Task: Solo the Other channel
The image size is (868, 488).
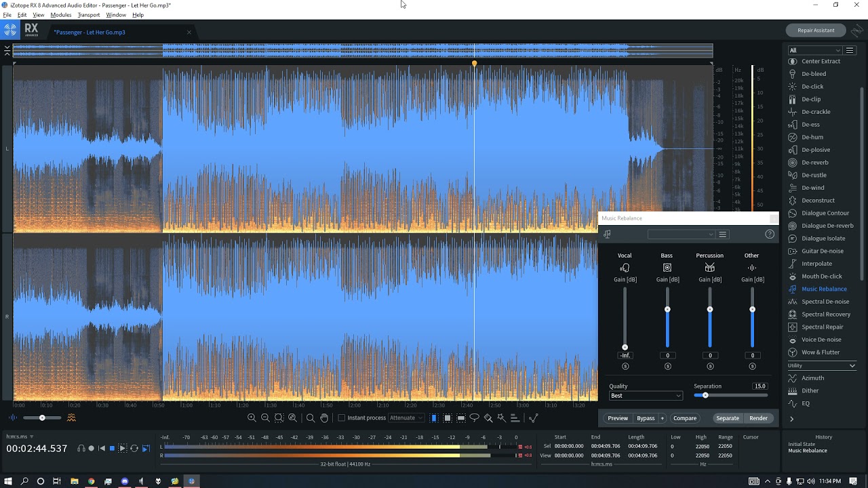Action: coord(752,367)
